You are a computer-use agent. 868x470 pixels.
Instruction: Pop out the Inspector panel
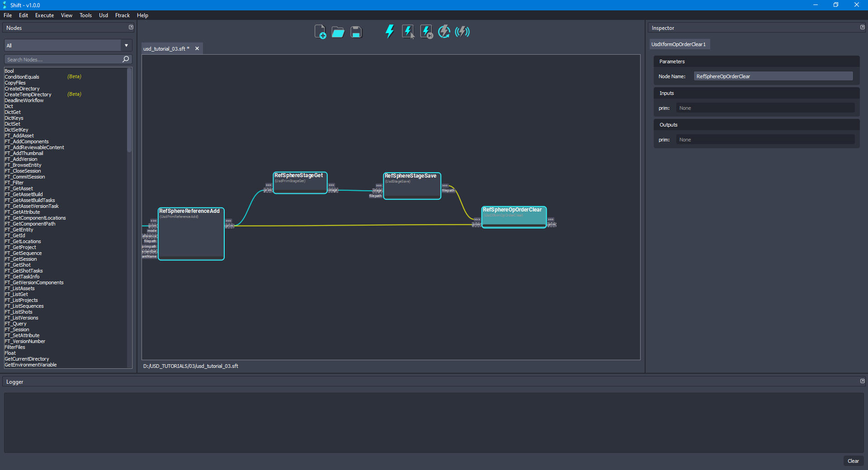pos(862,27)
